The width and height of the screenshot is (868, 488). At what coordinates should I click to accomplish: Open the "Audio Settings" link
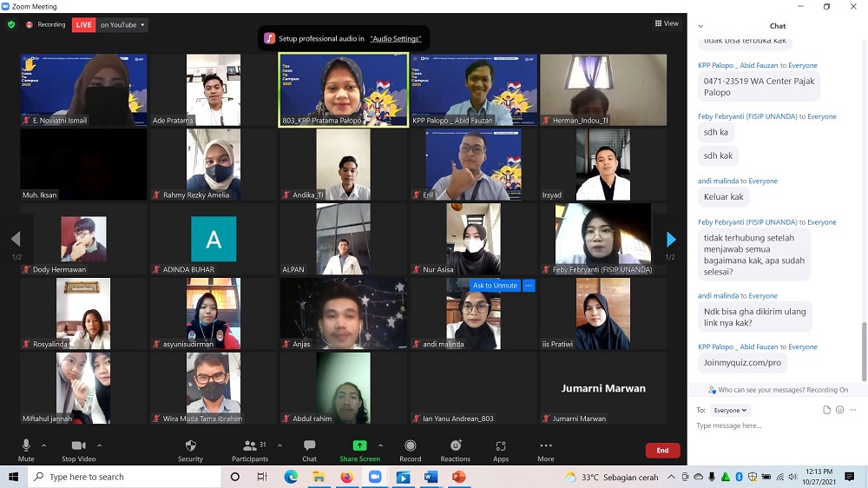pyautogui.click(x=395, y=38)
